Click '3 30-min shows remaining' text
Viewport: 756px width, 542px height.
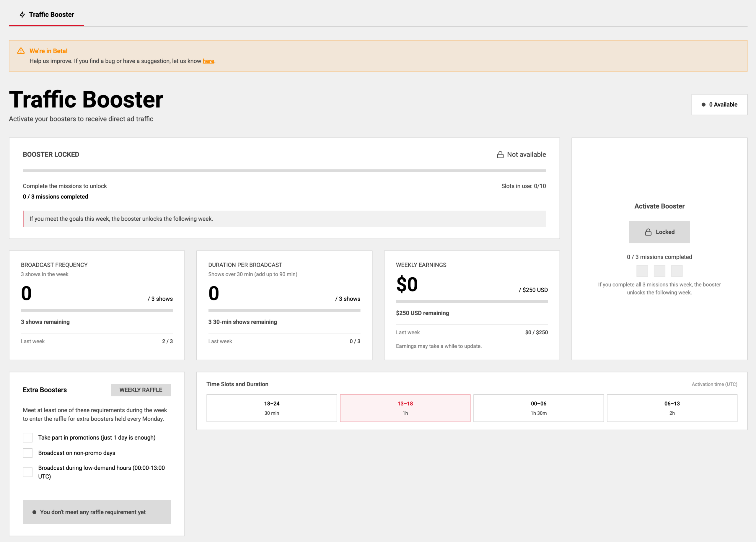pos(243,322)
